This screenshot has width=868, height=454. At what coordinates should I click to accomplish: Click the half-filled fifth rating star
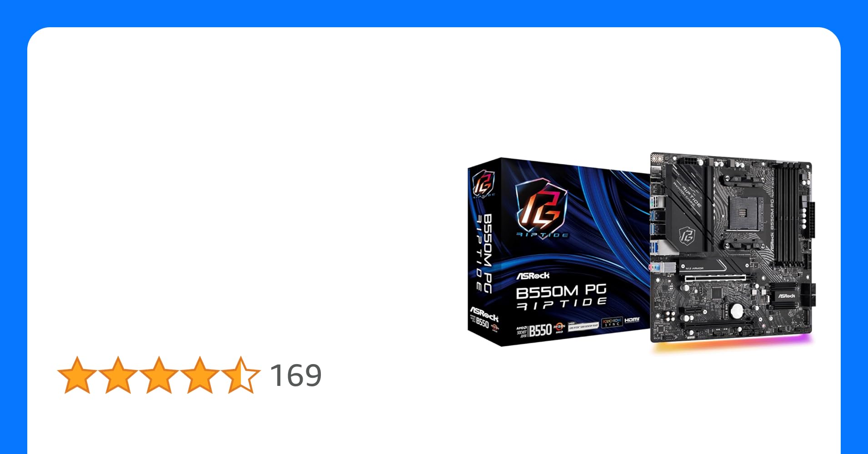[241, 375]
